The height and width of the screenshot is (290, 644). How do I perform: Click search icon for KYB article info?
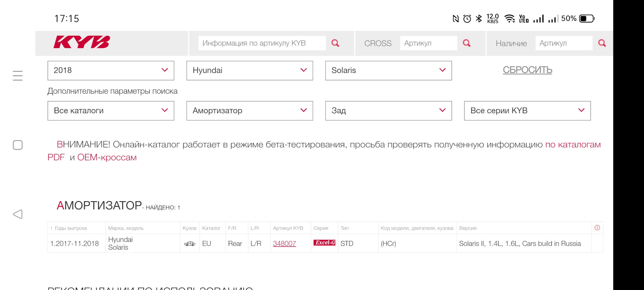335,43
